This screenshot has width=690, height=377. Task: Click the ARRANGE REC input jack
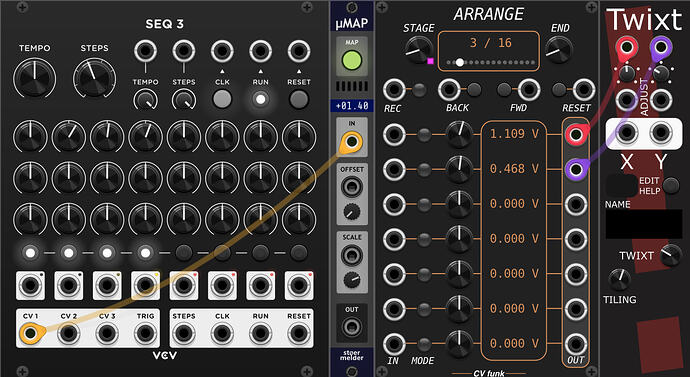tap(394, 90)
